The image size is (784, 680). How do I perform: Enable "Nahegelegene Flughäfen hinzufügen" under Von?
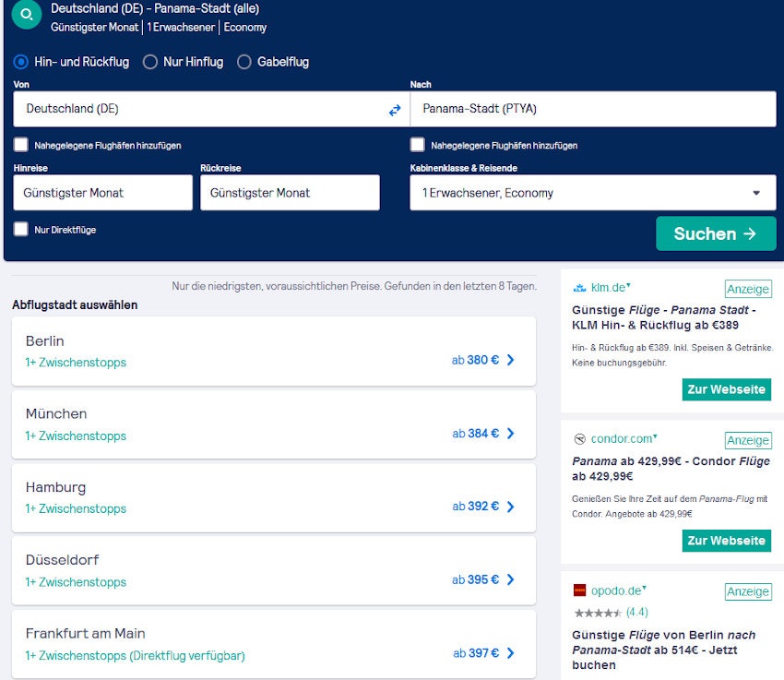pos(20,144)
